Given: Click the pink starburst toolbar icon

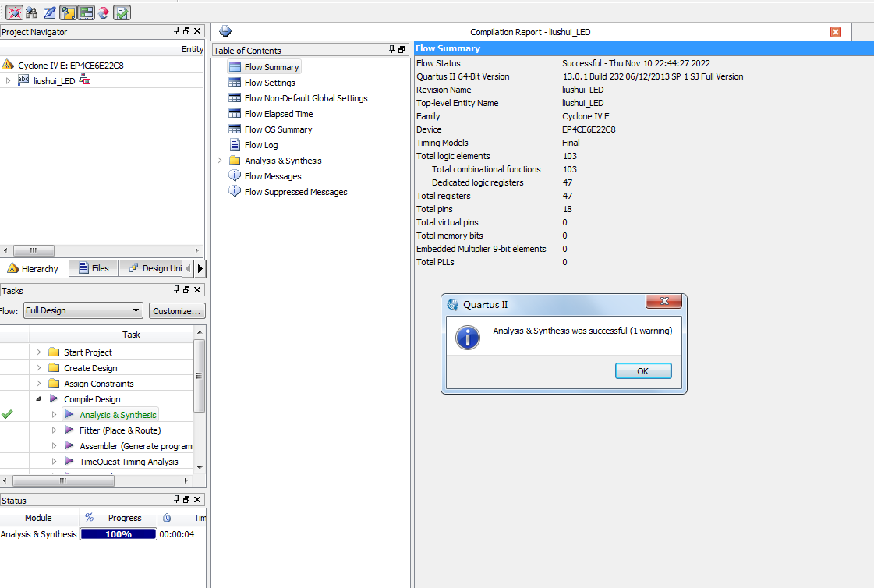Looking at the screenshot, I should pos(15,12).
